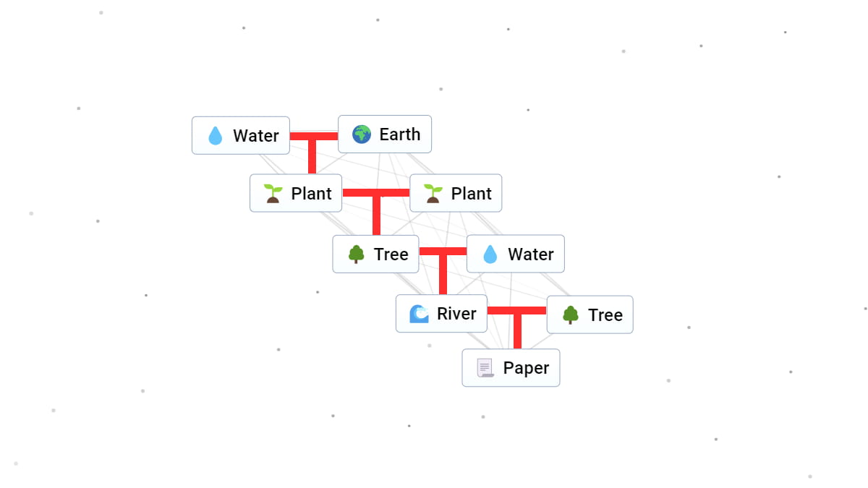Select the Earth element tile label
Image resolution: width=868 pixels, height=488 pixels.
click(399, 134)
